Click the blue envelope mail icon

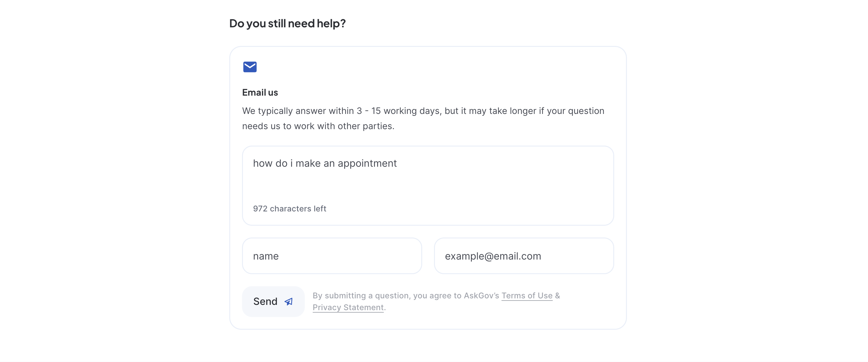tap(250, 67)
